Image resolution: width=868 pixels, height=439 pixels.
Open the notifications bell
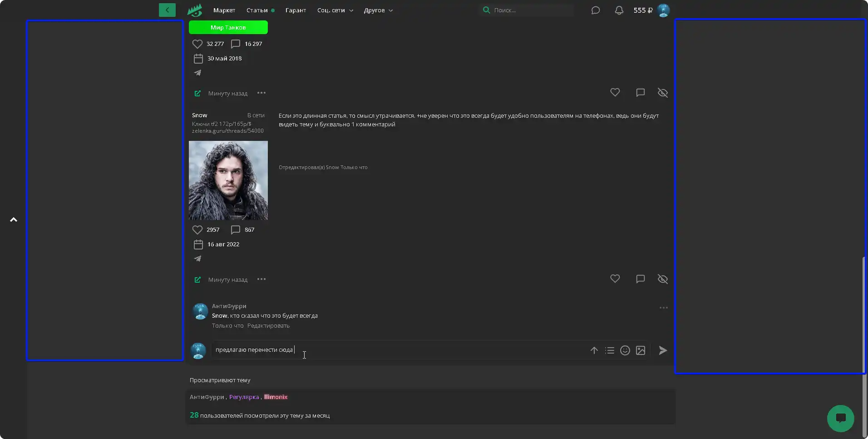coord(619,10)
